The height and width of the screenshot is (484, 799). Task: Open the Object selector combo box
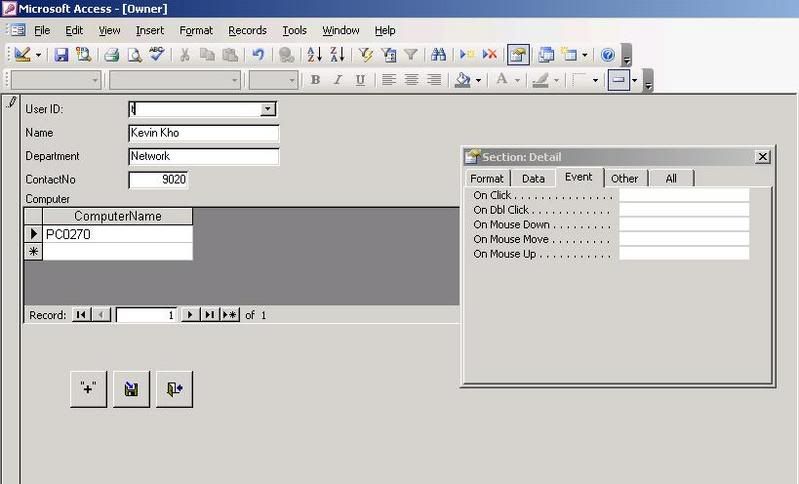coord(55,80)
